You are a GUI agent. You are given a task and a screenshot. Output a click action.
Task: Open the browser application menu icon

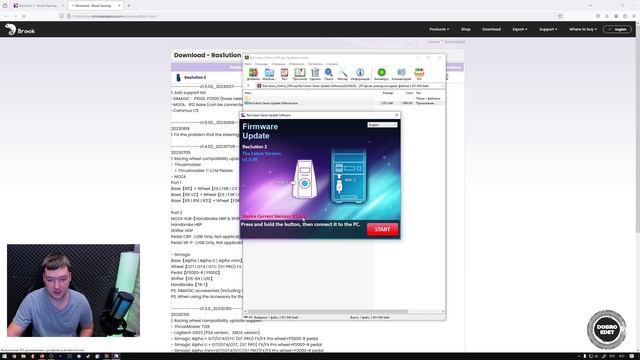click(634, 16)
